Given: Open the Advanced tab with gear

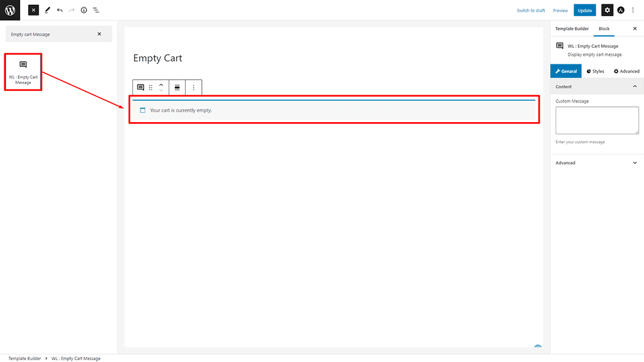Looking at the screenshot, I should 626,71.
